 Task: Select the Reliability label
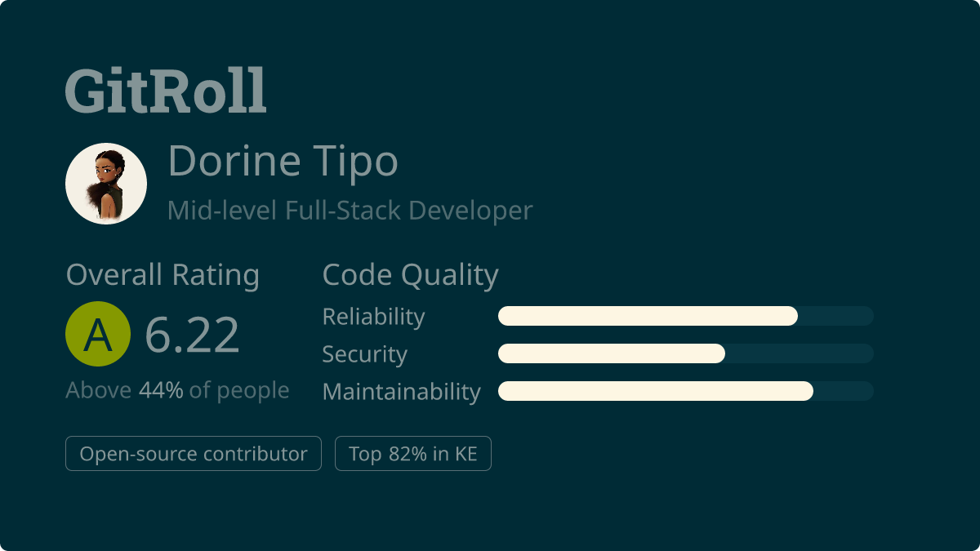[x=373, y=317]
